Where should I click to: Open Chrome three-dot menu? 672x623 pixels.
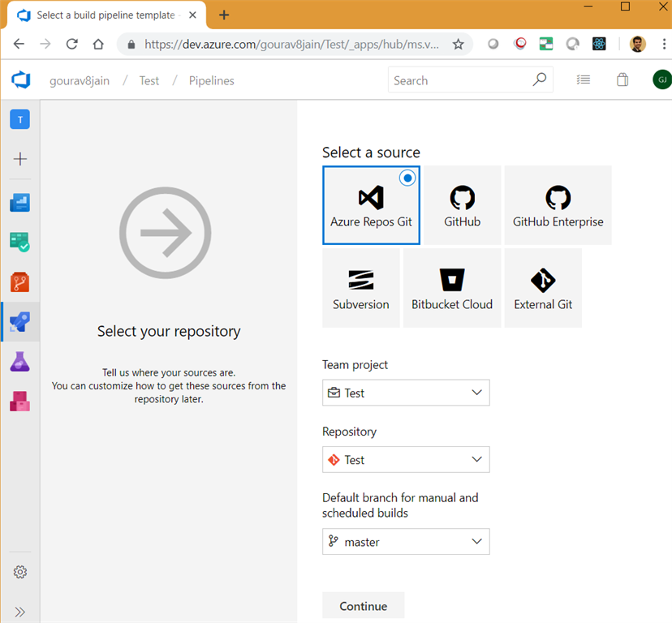point(664,44)
